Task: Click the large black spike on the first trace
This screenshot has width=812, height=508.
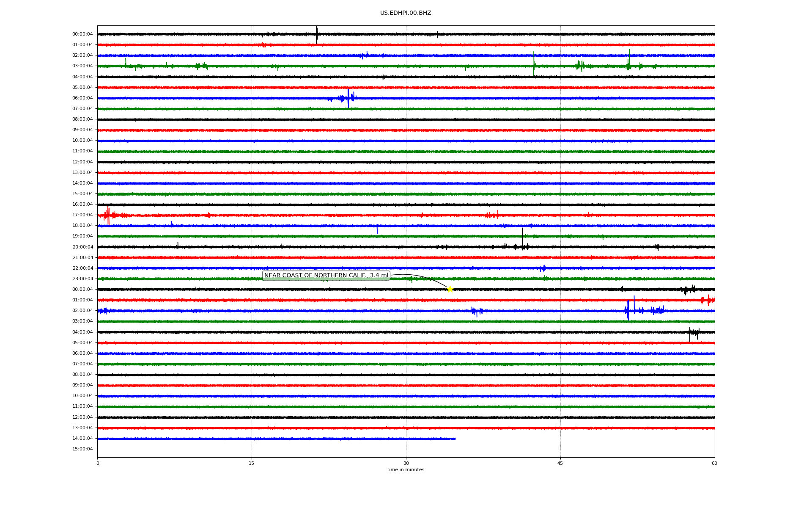Action: (x=317, y=35)
